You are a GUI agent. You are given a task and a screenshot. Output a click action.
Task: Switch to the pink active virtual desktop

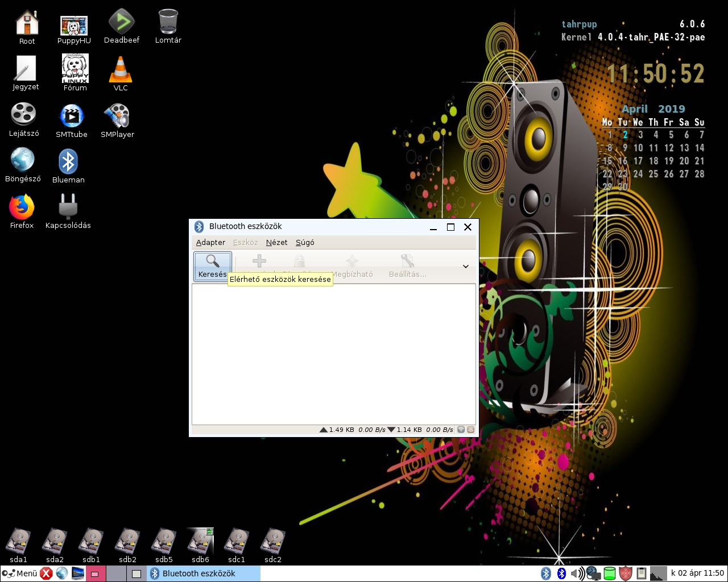coord(95,573)
